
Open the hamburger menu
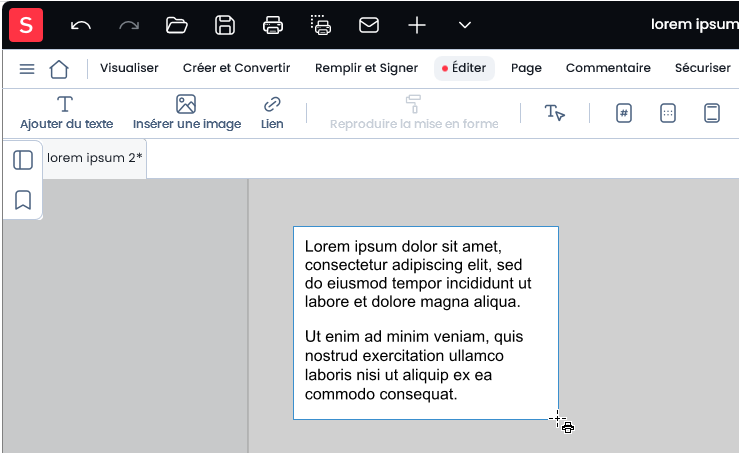(x=27, y=69)
